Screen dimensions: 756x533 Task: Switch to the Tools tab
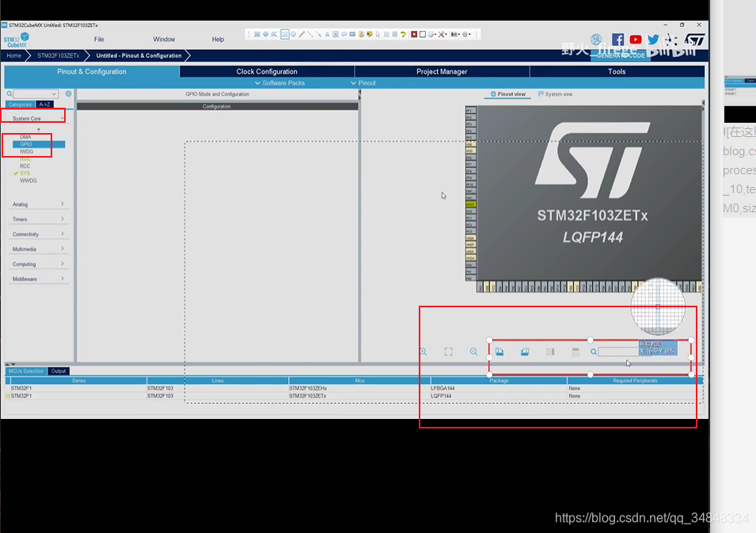617,71
